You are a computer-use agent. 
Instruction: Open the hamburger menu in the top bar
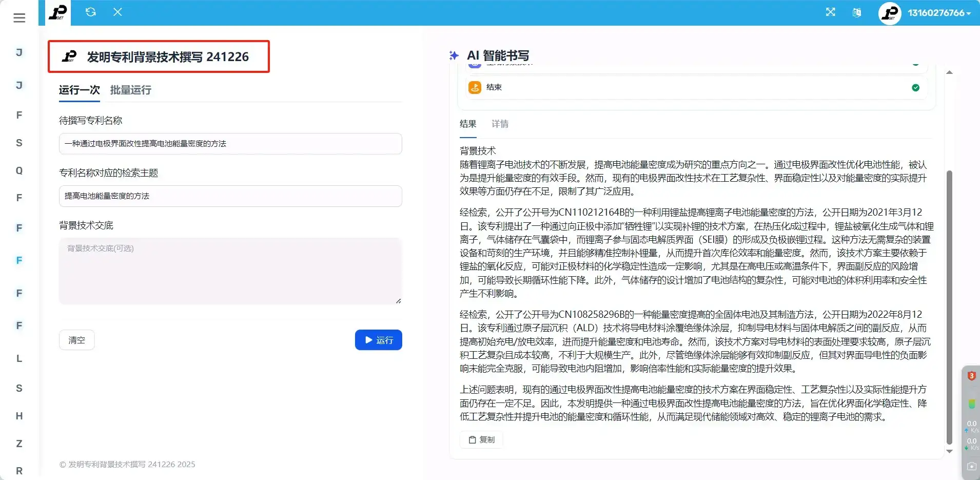tap(19, 17)
